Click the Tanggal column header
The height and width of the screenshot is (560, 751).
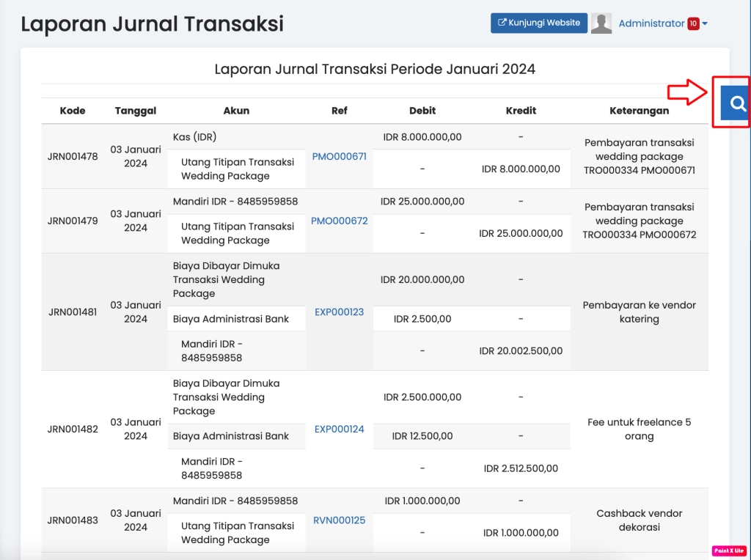click(x=136, y=111)
